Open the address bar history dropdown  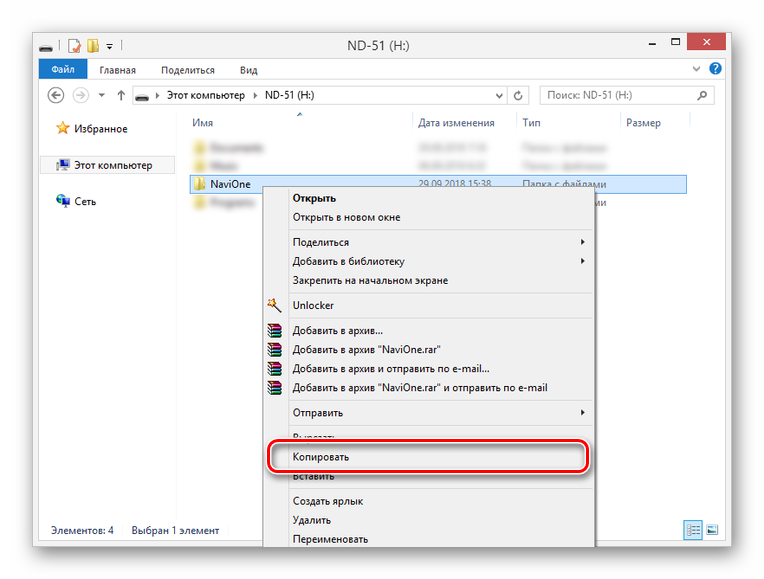point(499,96)
